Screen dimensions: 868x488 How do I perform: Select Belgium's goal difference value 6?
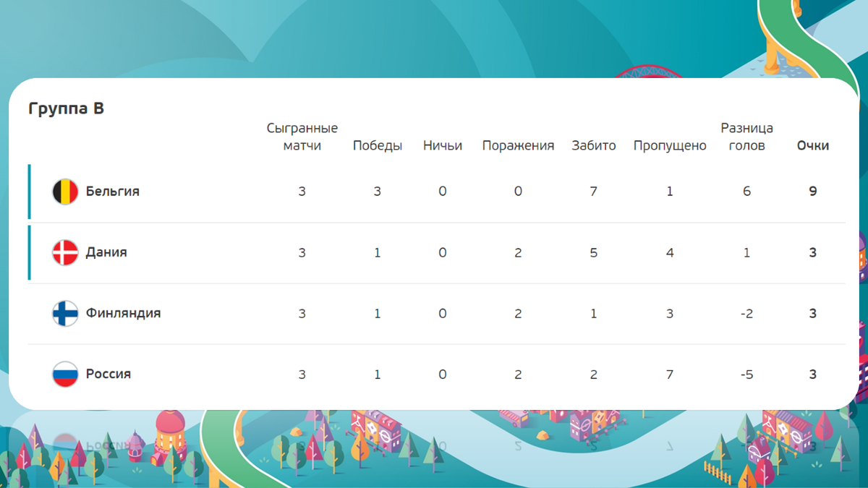746,192
